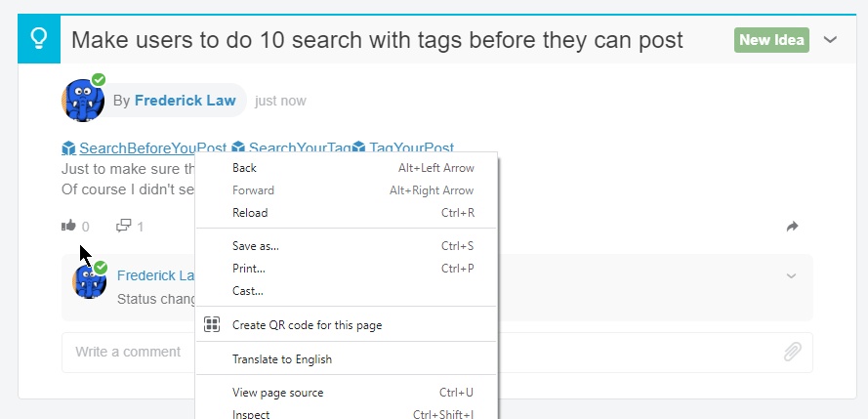Expand the comment options chevron
The height and width of the screenshot is (419, 868).
pos(791,275)
